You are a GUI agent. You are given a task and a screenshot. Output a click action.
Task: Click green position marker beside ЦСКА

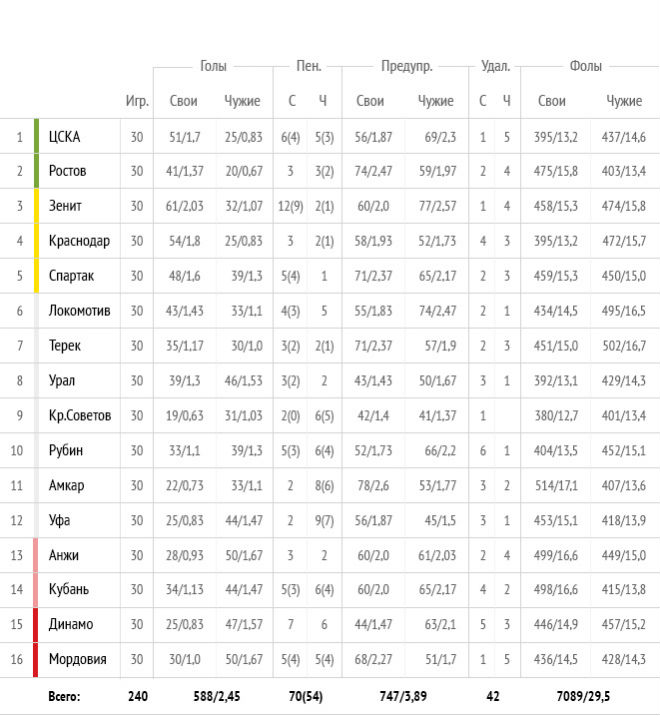[x=36, y=136]
